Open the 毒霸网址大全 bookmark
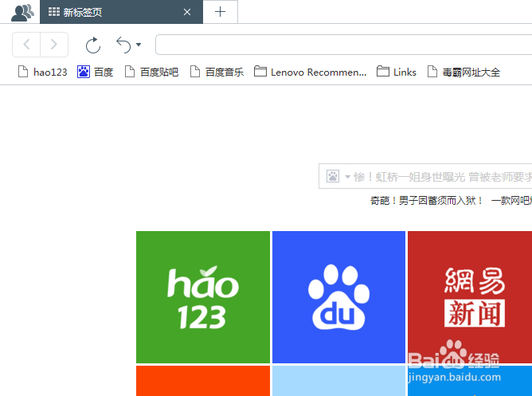 [x=464, y=72]
